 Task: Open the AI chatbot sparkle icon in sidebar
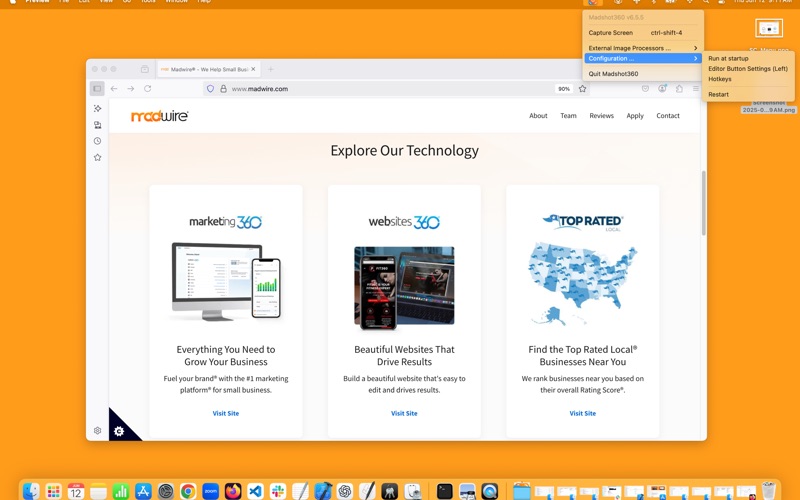97,108
